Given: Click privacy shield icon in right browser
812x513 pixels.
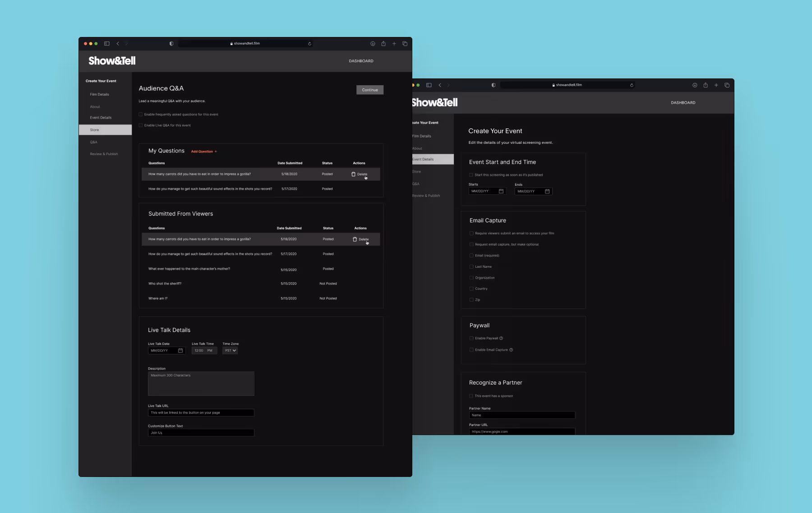Looking at the screenshot, I should (x=494, y=85).
